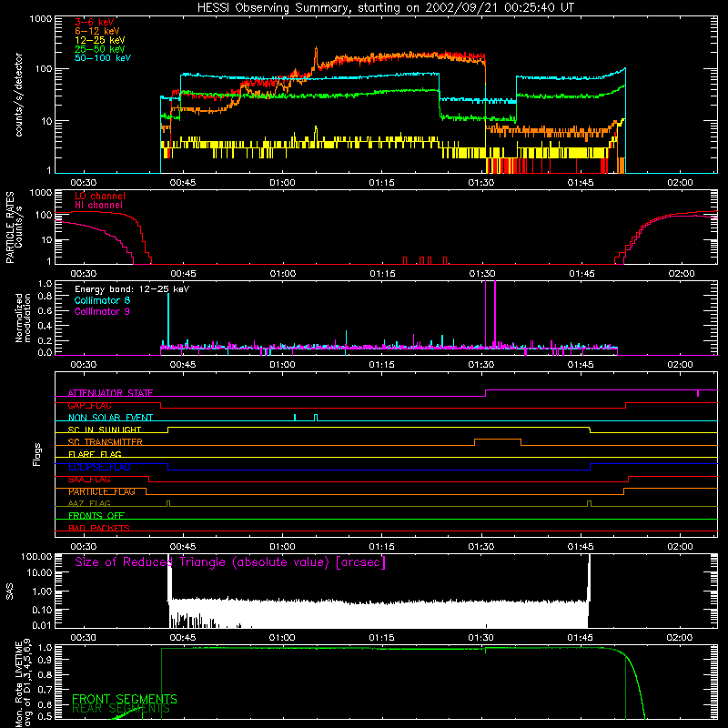Select the 3-6 keV legend entry

click(x=95, y=22)
